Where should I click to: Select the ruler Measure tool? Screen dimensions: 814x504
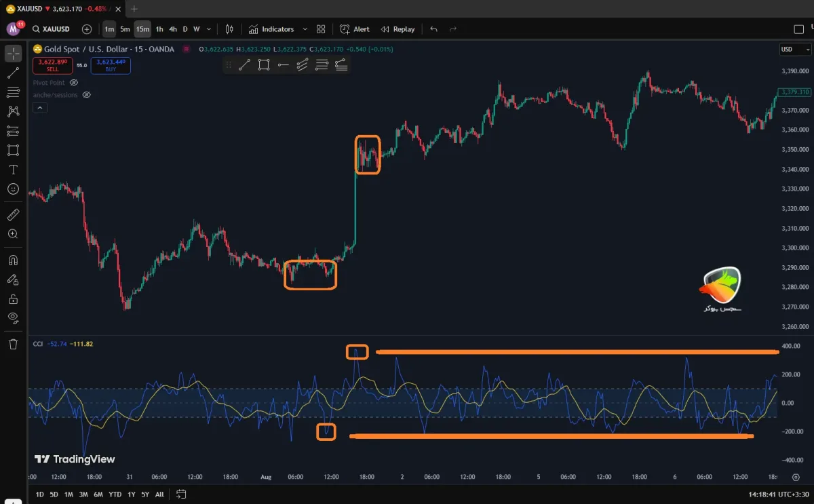pos(13,215)
